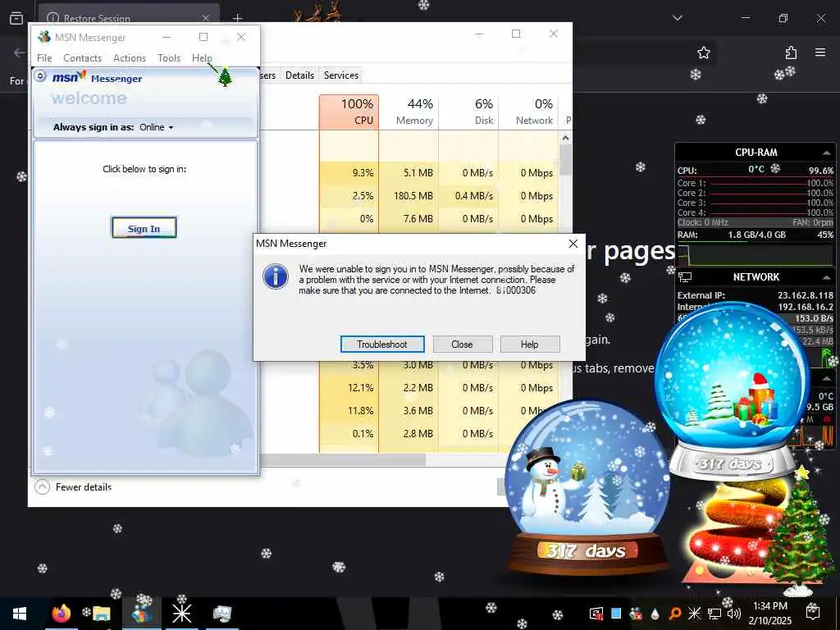Open the Firefox hamburger application menu
840x630 pixels.
tap(820, 52)
